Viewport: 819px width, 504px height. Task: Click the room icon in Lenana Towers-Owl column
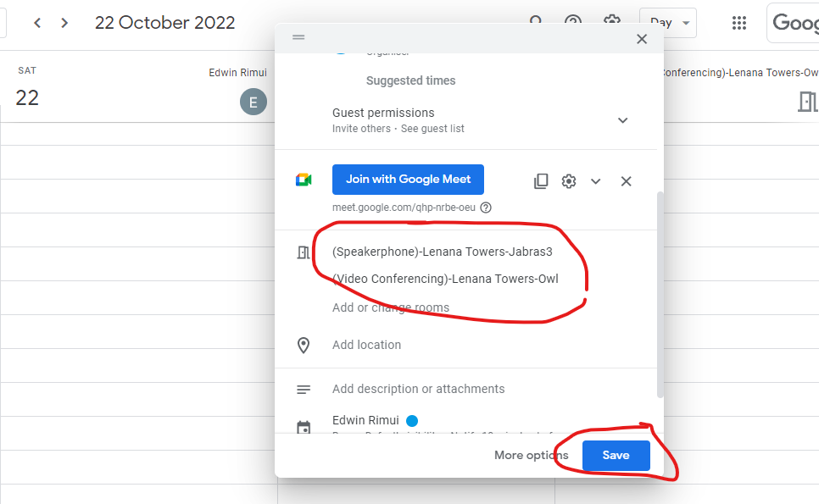tap(807, 101)
